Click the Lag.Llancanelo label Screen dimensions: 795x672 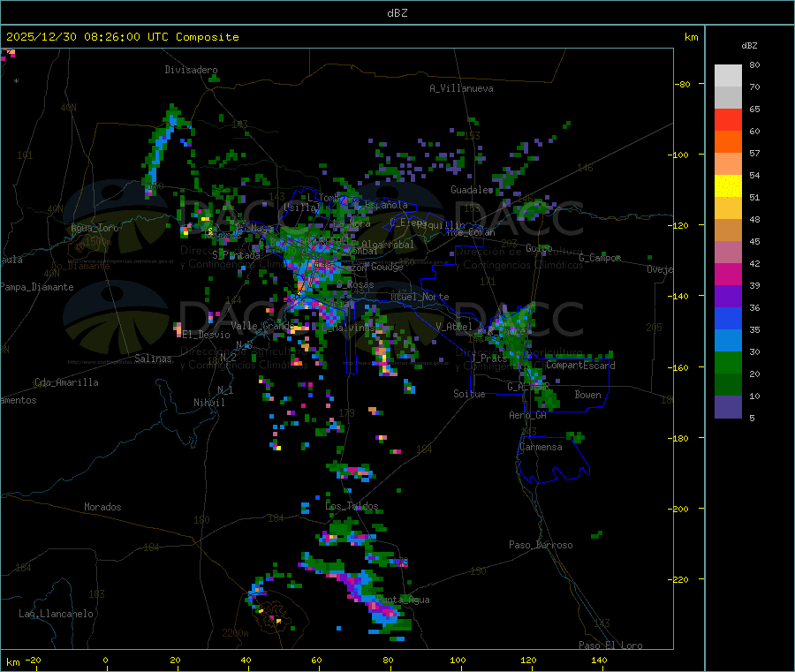56,614
